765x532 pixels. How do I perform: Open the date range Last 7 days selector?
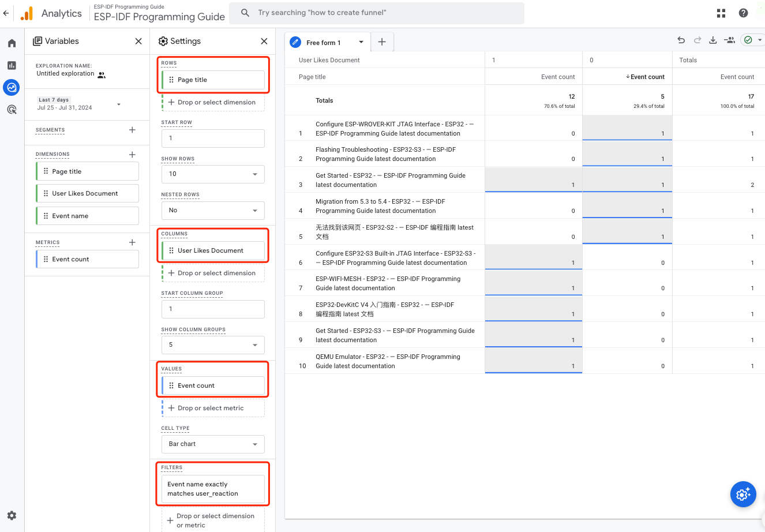[x=78, y=104]
